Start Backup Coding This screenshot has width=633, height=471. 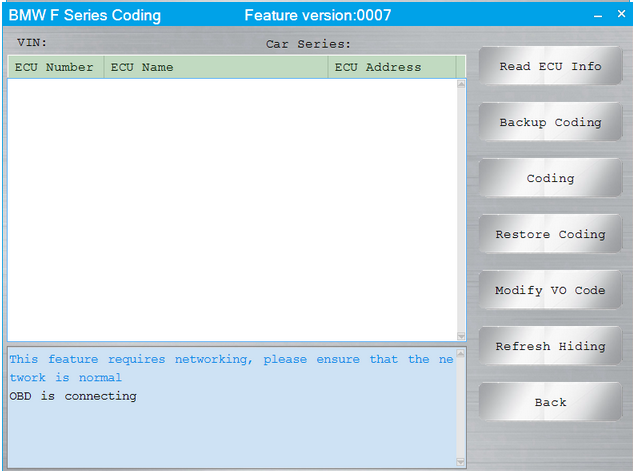tap(550, 122)
